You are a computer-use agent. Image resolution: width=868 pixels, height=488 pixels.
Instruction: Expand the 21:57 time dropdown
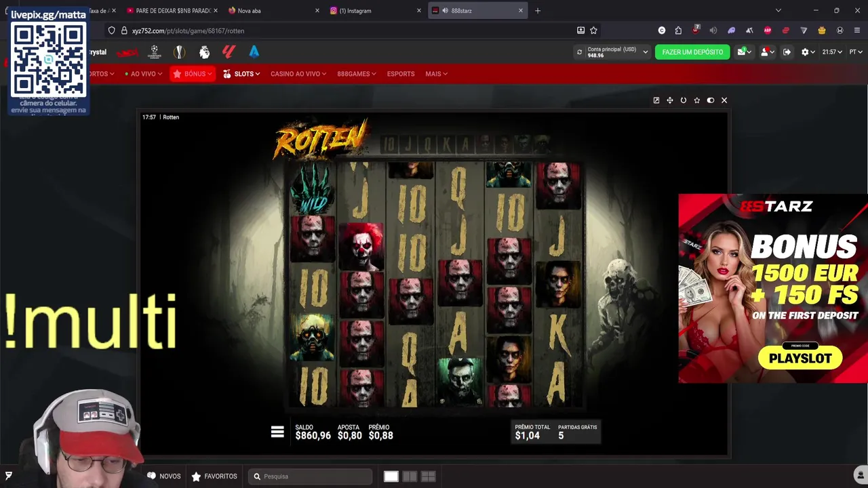[832, 52]
